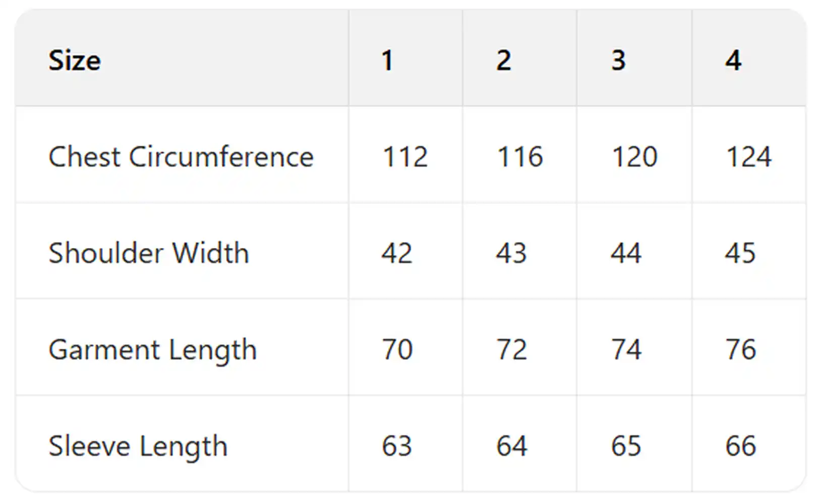
Task: Click sleeve length value 63
Action: (397, 446)
